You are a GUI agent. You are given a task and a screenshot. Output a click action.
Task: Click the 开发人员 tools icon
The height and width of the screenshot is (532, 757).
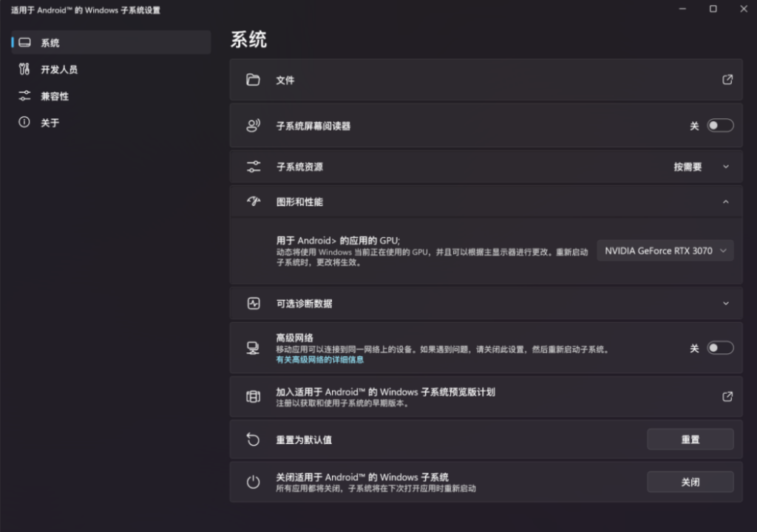[24, 69]
